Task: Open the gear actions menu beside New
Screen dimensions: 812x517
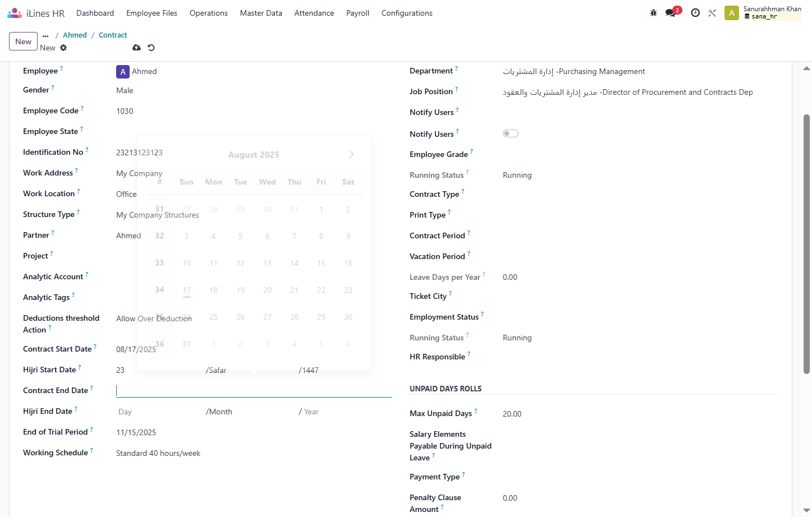Action: 63,48
